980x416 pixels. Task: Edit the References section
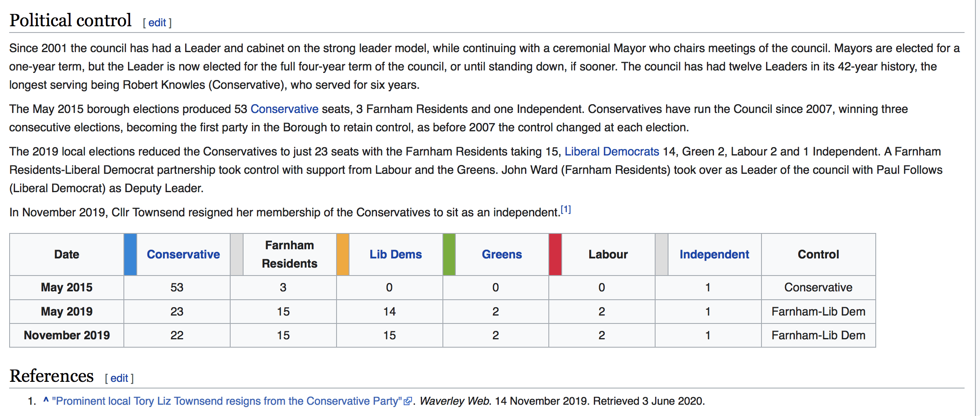119,378
